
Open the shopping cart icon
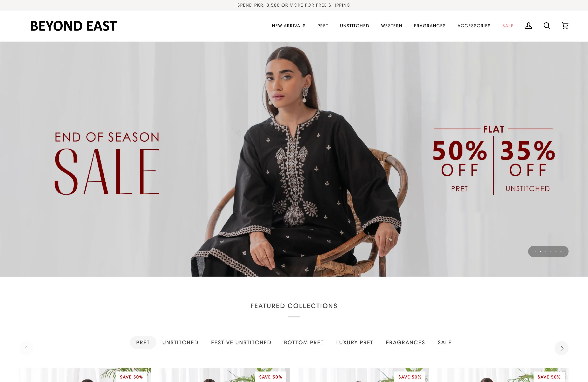click(565, 26)
